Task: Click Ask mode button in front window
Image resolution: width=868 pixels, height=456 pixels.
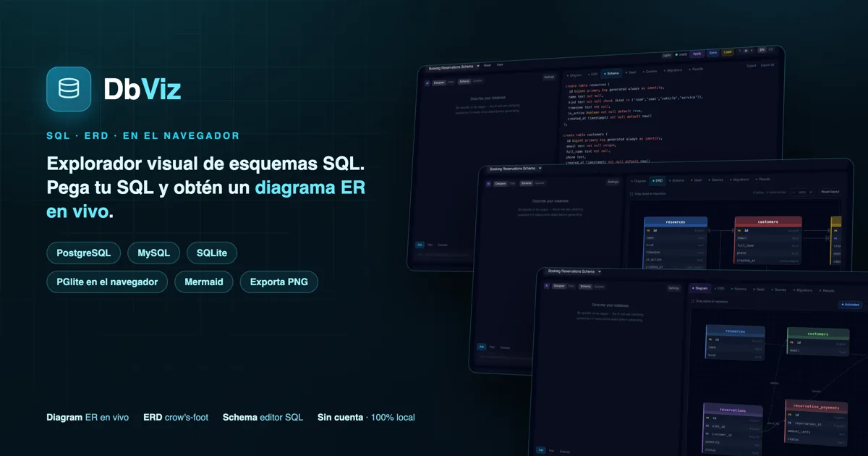Action: [x=541, y=449]
